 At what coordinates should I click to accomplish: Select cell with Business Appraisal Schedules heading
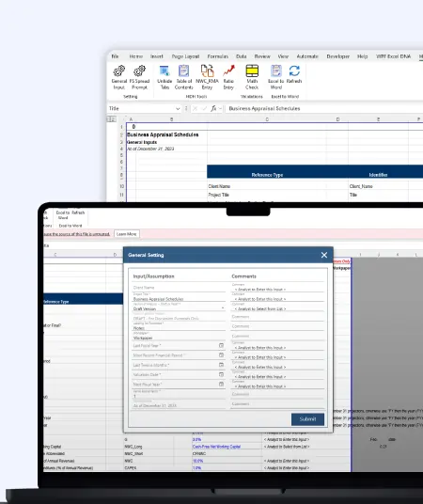163,134
